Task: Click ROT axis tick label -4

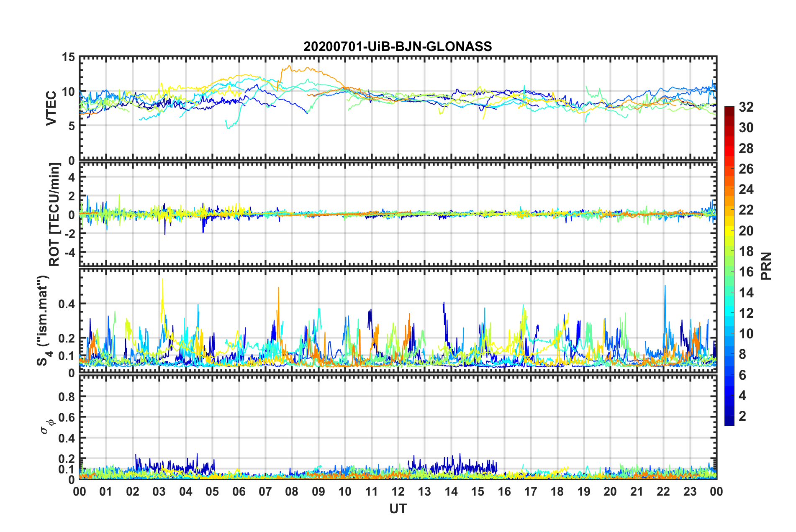Action: 69,253
